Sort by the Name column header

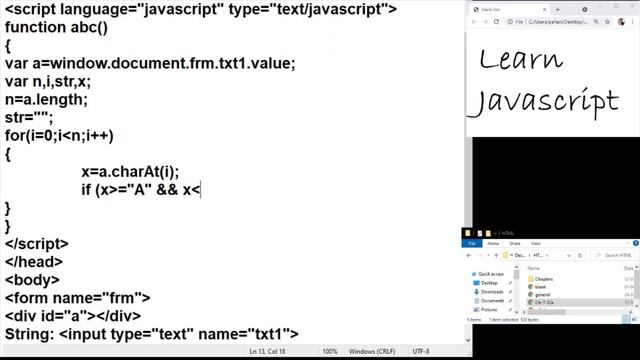[x=533, y=268]
